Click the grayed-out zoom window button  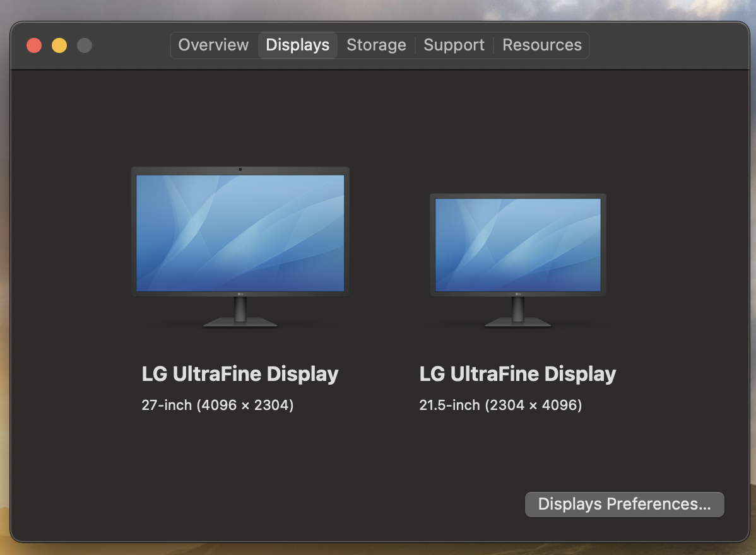(x=85, y=45)
